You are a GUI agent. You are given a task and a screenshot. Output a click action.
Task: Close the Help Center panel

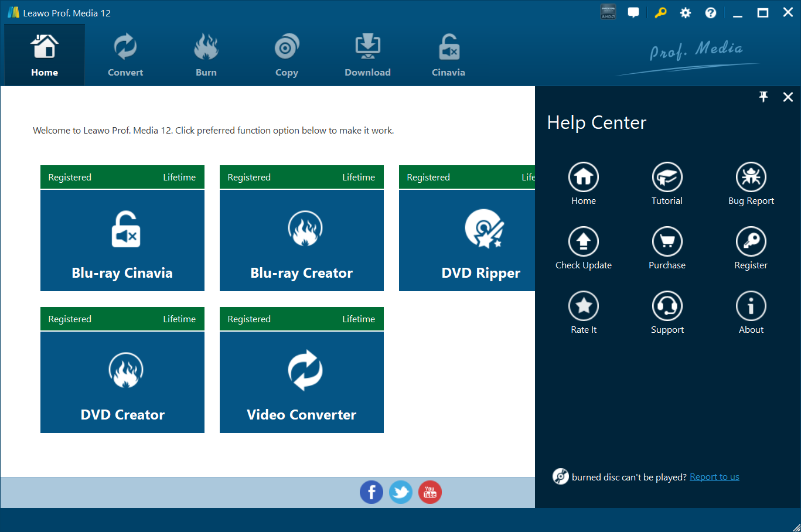788,97
